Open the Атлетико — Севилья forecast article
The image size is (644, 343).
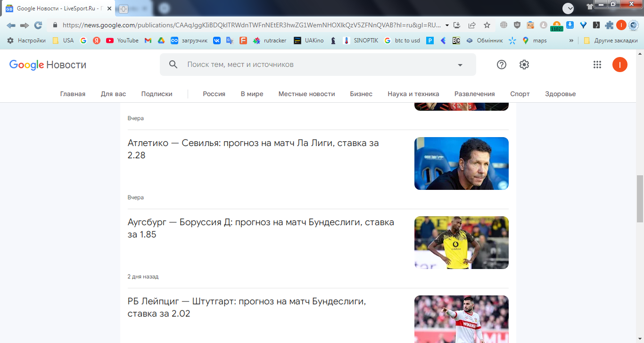(253, 149)
